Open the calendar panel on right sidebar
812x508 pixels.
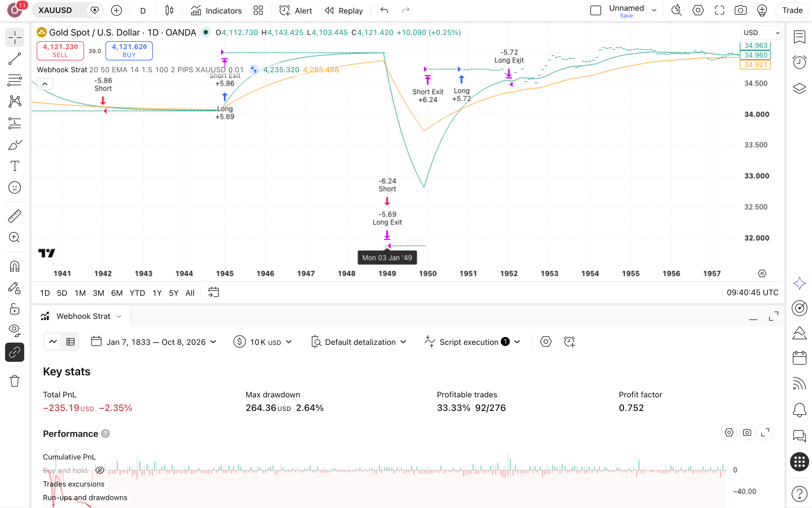(799, 358)
